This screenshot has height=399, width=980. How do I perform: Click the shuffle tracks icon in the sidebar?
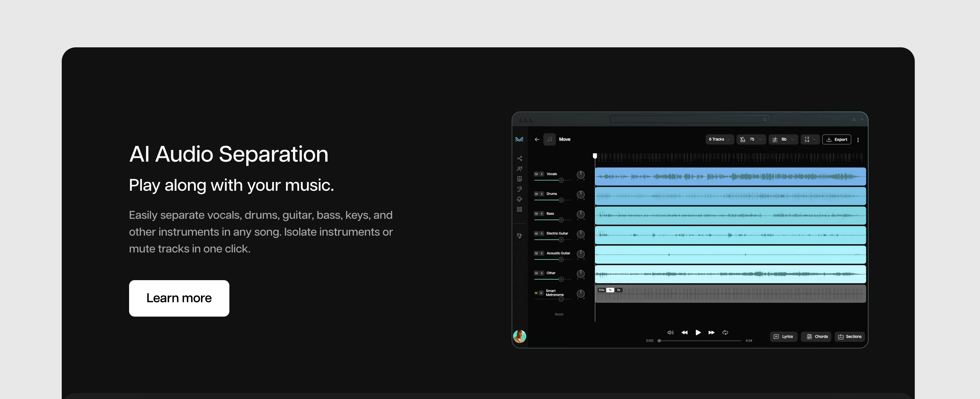pos(519,158)
